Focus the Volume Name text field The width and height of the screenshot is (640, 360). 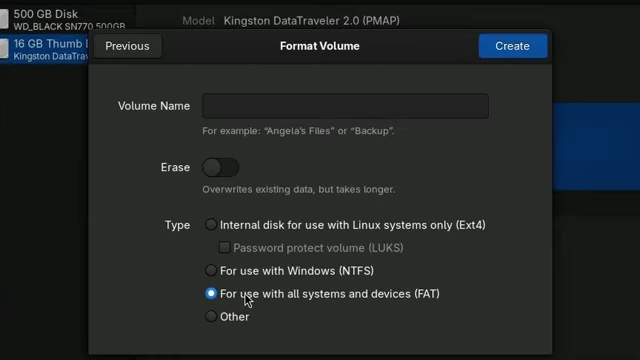coord(345,106)
